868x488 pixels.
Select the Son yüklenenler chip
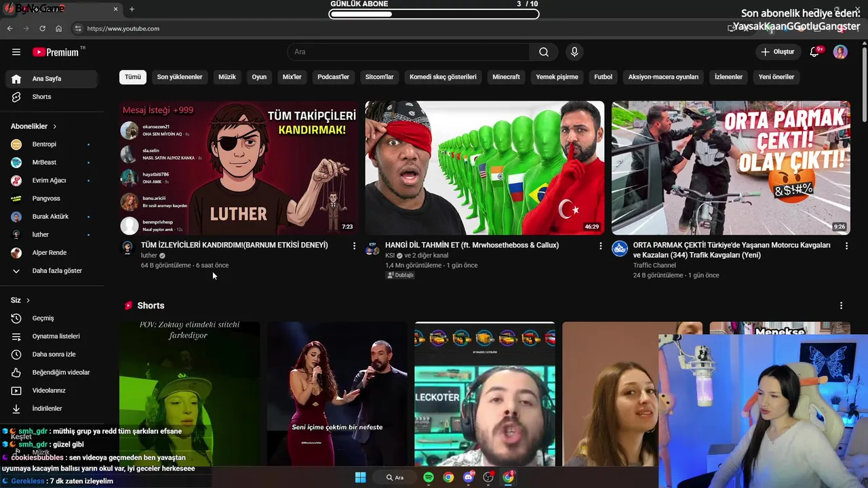(180, 77)
